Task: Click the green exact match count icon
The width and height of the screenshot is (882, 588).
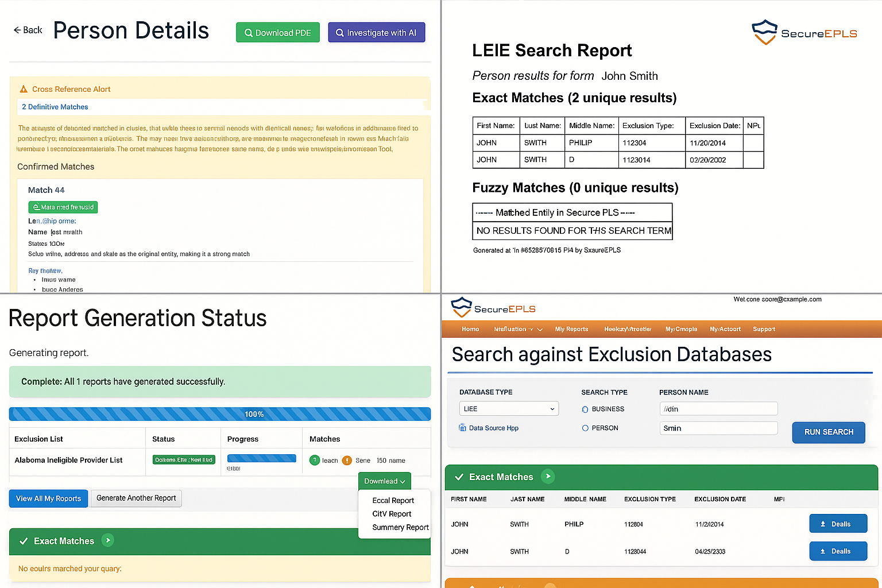Action: [315, 460]
